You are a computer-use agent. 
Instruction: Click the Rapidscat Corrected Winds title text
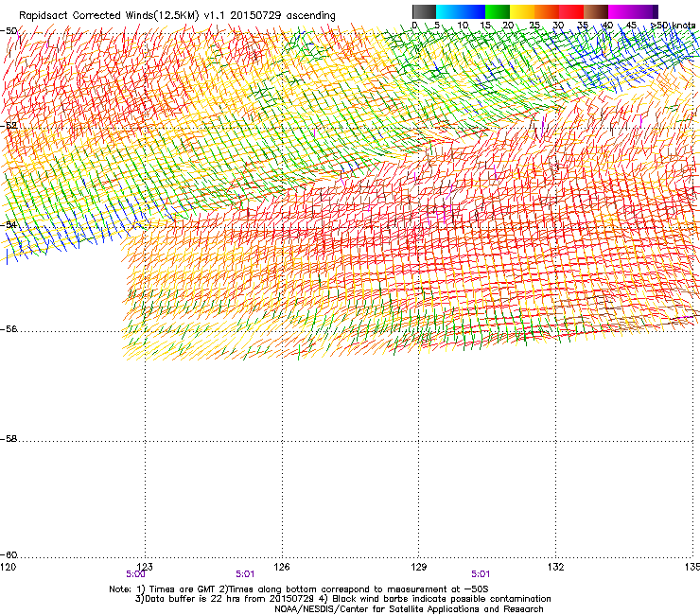pyautogui.click(x=177, y=16)
